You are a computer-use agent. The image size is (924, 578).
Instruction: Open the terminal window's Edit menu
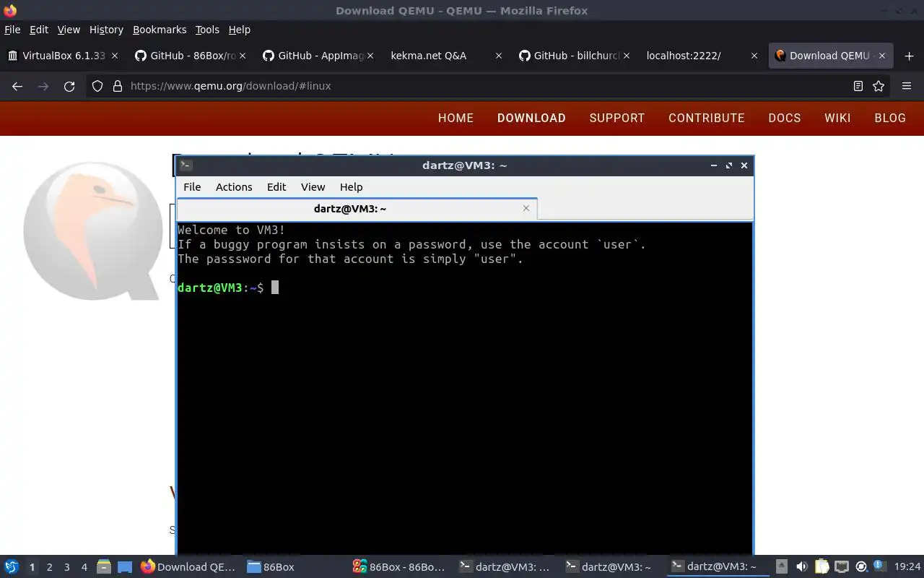276,187
